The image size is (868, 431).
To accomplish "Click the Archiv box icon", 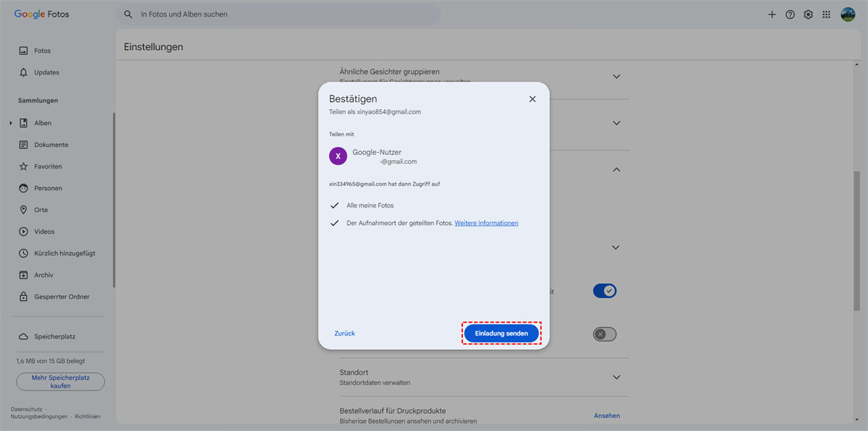I will click(x=24, y=275).
